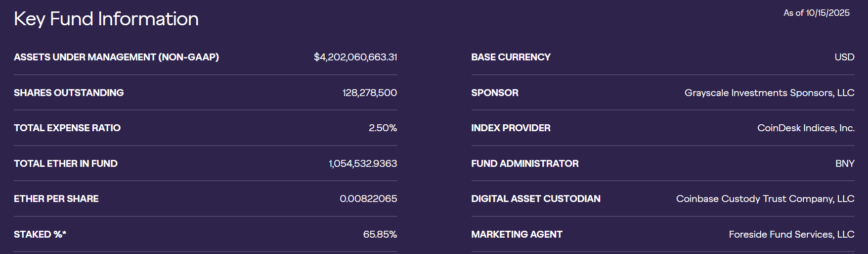Click the USD base currency value
Screen dimensions: 868x254
844,57
